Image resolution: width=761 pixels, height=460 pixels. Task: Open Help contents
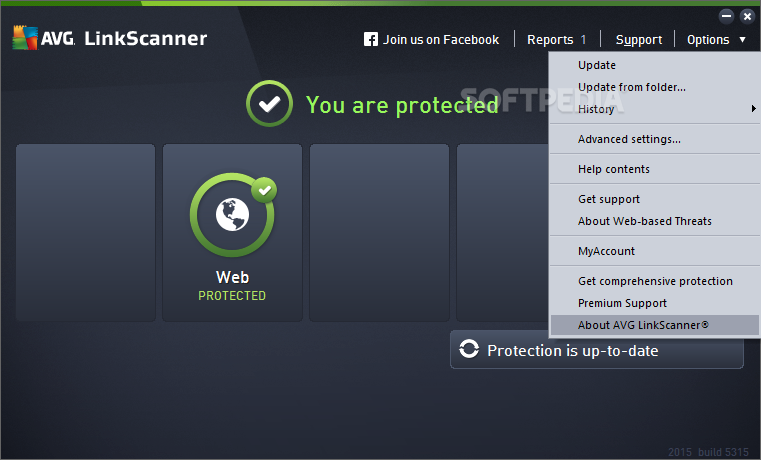654,169
